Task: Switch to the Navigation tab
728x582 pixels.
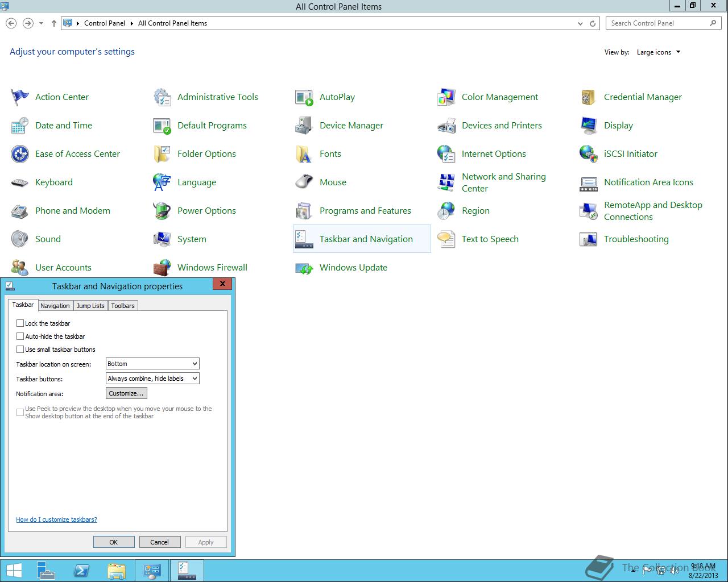Action: click(55, 306)
